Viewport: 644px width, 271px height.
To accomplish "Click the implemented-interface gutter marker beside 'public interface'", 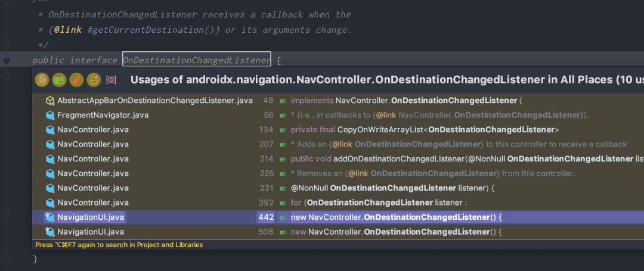I will 7,61.
